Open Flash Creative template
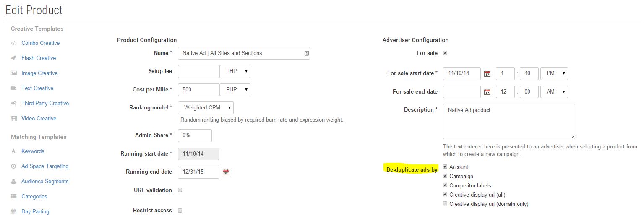The image size is (644, 221). (39, 58)
